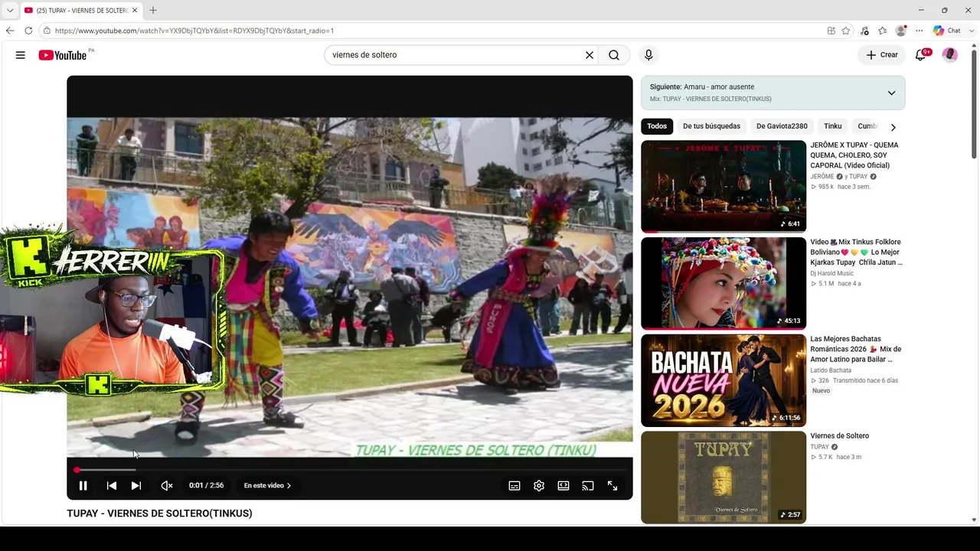
Task: Visit the Latido Bachata channel
Action: coord(831,370)
